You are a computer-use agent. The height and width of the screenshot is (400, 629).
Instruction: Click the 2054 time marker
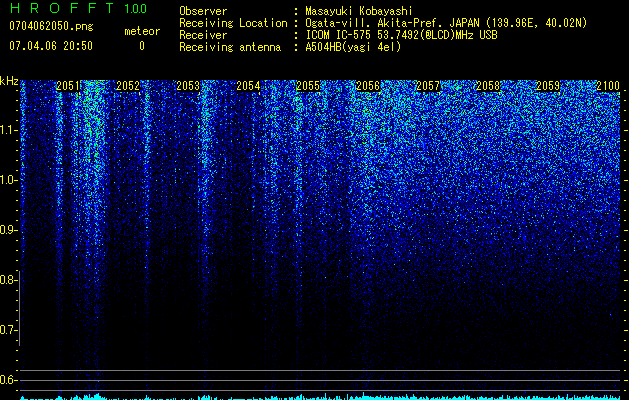[x=248, y=86]
